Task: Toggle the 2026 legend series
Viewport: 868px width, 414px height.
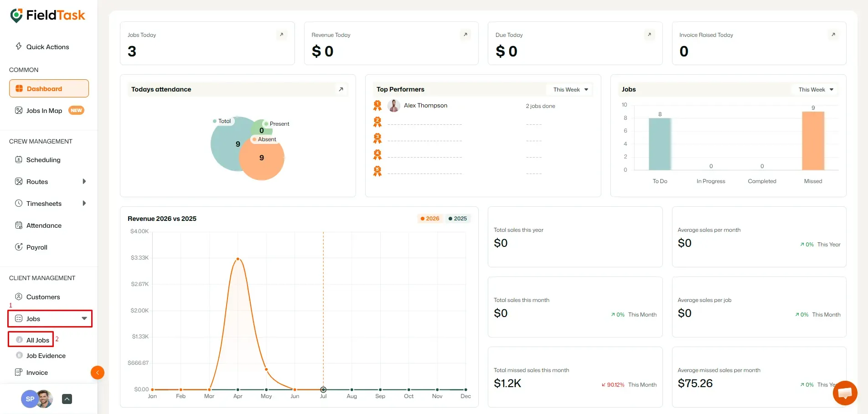Action: [x=430, y=219]
